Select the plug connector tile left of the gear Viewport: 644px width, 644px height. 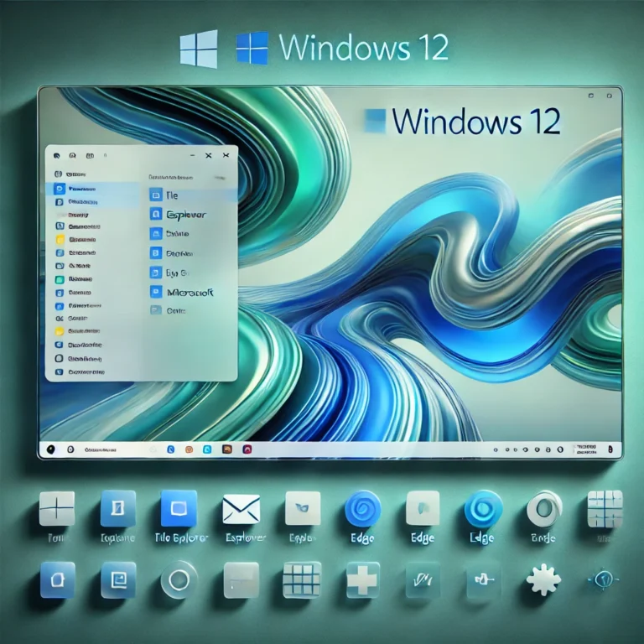point(483,580)
